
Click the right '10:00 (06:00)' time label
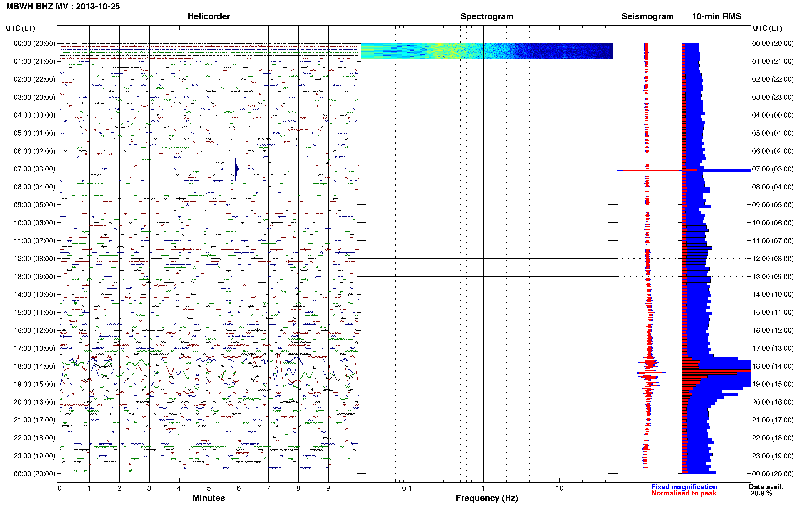(x=773, y=223)
